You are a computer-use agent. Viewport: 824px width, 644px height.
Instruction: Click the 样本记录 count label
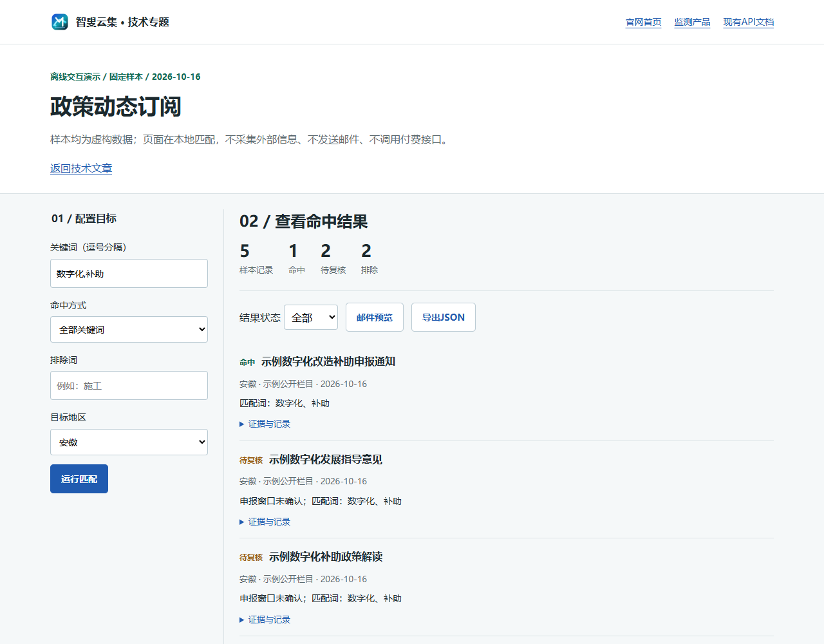(x=256, y=270)
